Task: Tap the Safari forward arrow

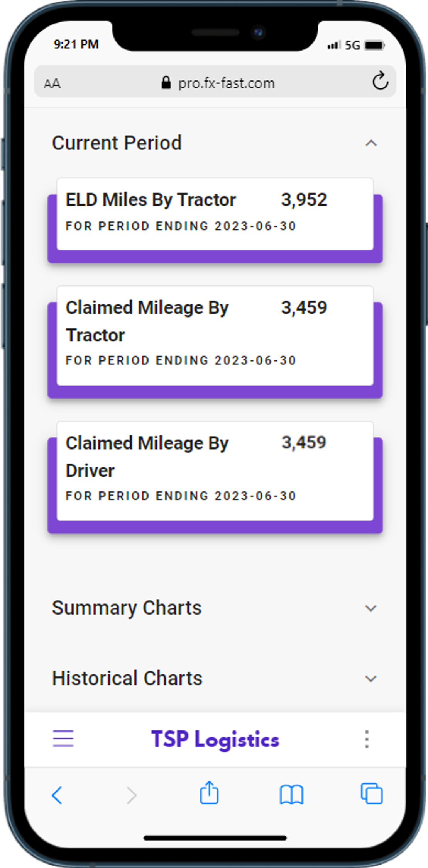Action: click(x=132, y=795)
